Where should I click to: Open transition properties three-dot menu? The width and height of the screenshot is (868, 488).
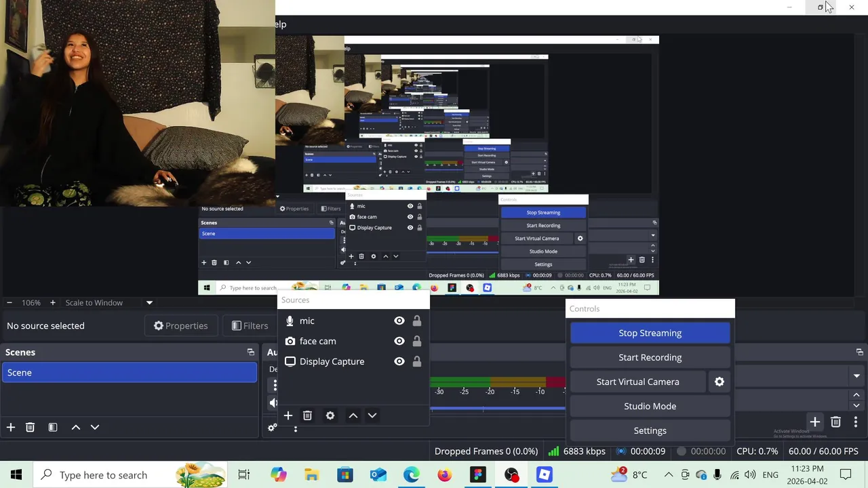(x=856, y=422)
